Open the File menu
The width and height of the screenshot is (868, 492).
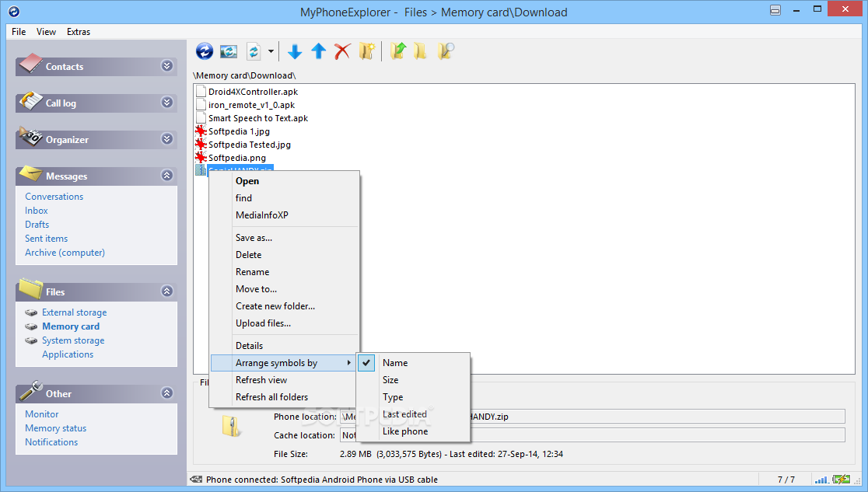[19, 32]
